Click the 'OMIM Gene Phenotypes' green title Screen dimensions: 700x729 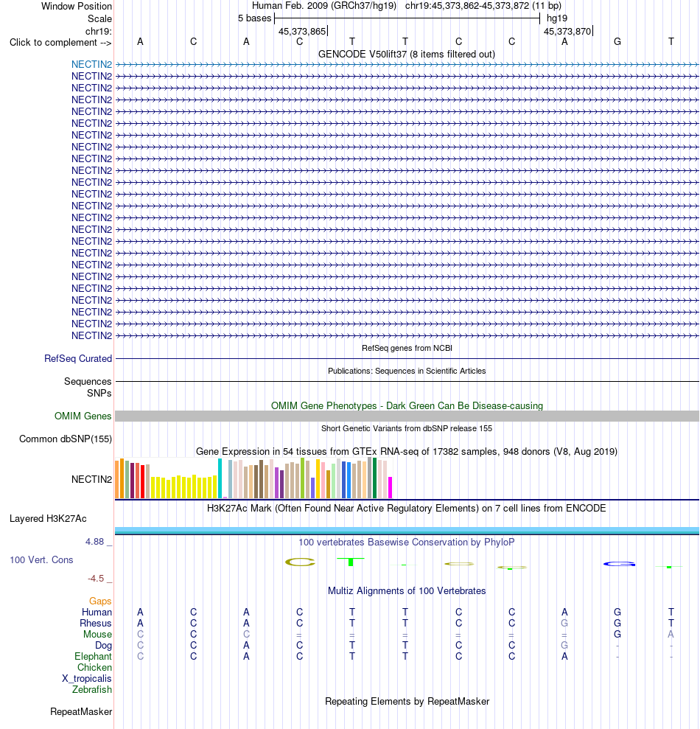point(407,406)
